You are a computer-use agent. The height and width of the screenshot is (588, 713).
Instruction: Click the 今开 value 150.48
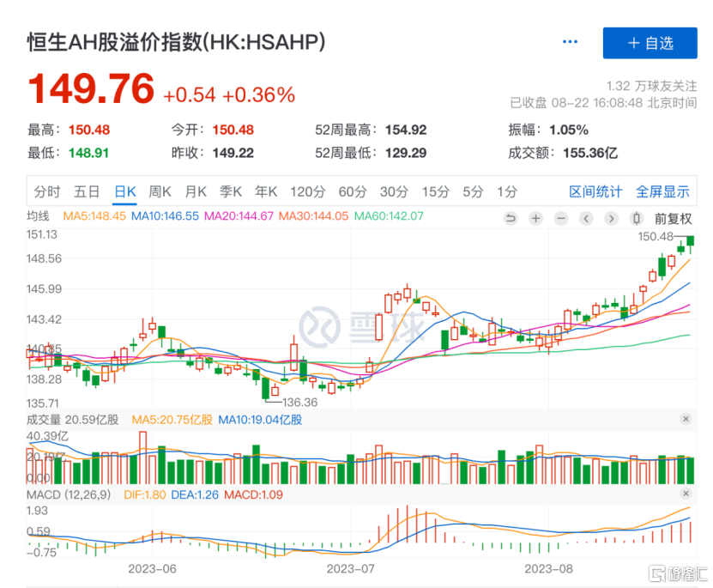(x=233, y=130)
